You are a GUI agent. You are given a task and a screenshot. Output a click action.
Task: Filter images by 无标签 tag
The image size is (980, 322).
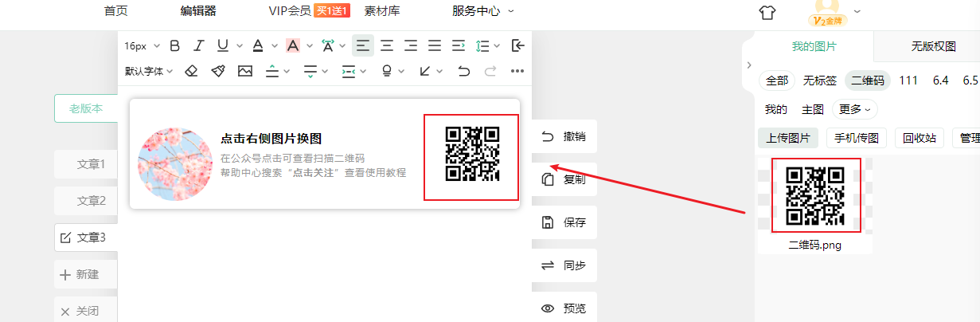pos(819,80)
